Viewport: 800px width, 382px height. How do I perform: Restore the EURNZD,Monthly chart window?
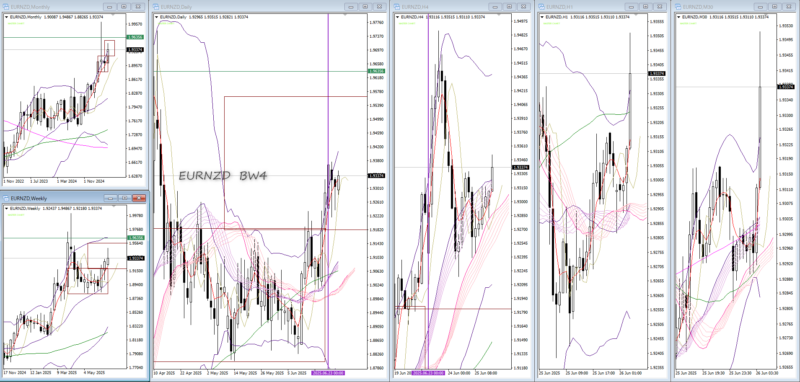pyautogui.click(x=123, y=7)
